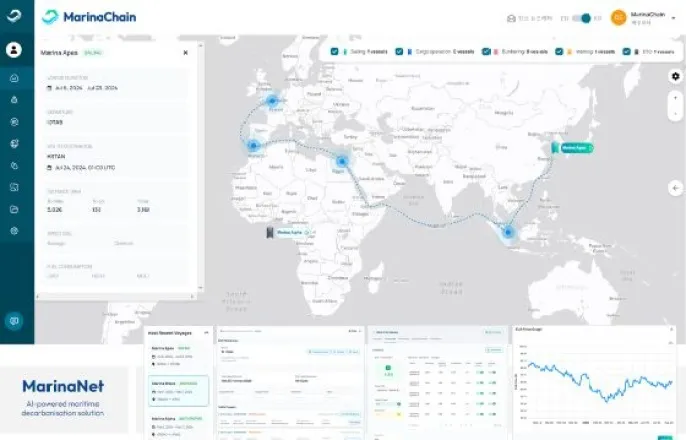Open the globe sidebar icon
This screenshot has height=440, width=686.
tap(14, 143)
